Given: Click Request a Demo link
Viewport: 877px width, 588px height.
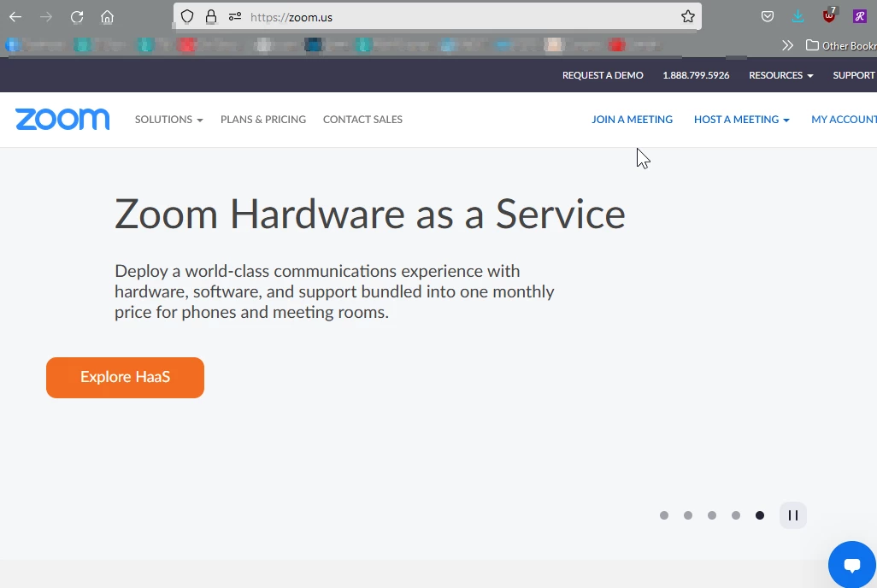Looking at the screenshot, I should click(603, 75).
